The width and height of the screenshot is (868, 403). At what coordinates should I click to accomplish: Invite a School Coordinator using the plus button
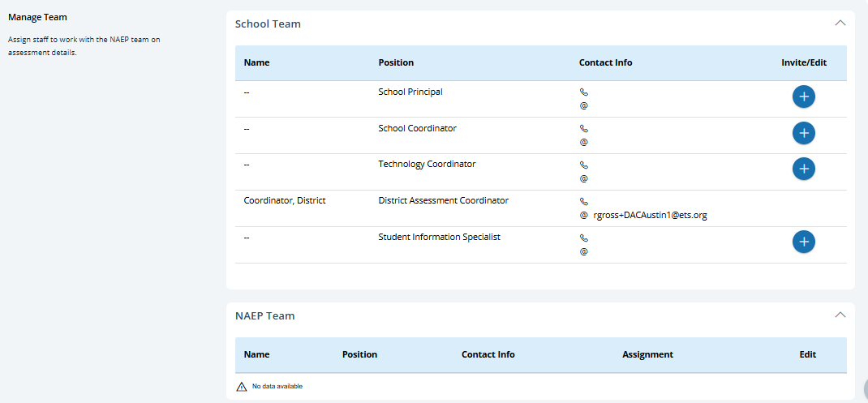tap(803, 133)
